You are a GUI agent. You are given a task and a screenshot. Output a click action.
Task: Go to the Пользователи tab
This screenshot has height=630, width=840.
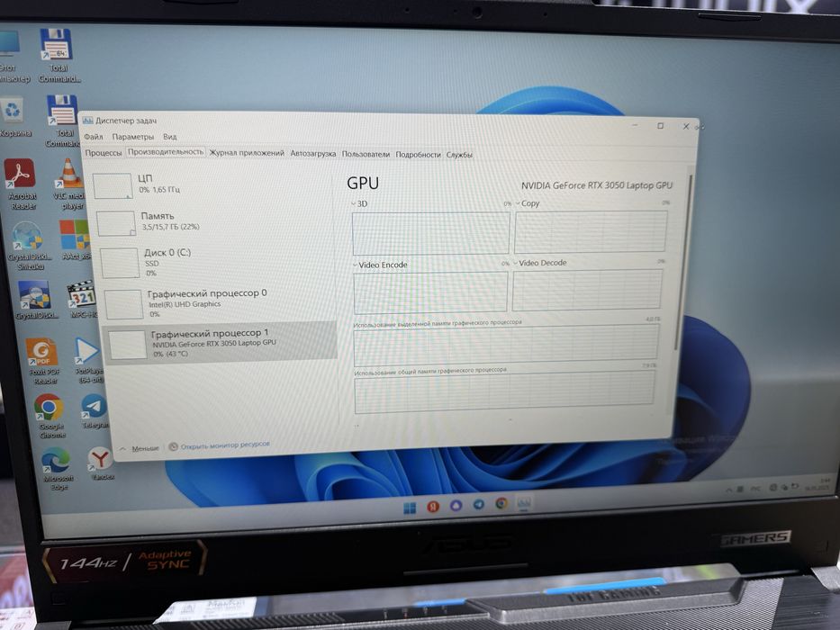point(366,154)
